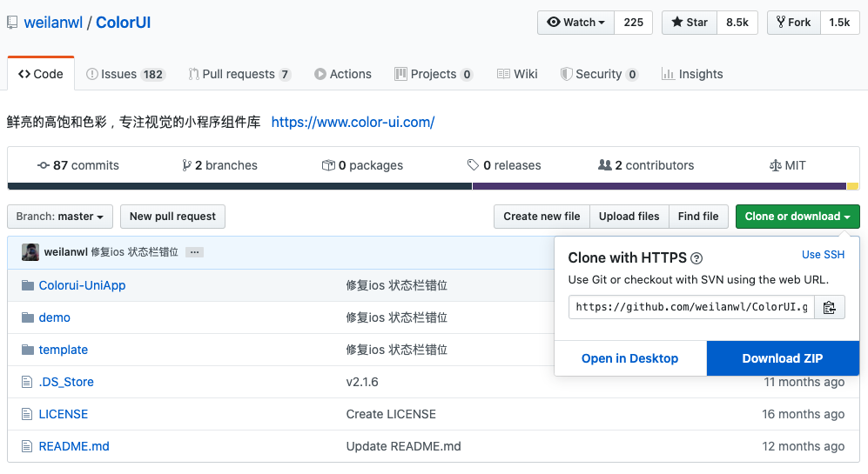868x474 pixels.
Task: Open the weilanwl owner profile link
Action: (53, 23)
